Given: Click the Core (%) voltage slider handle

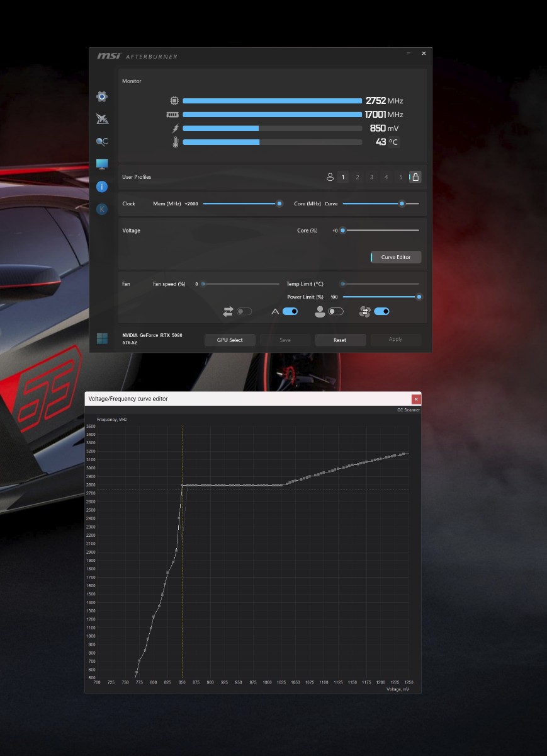Looking at the screenshot, I should 343,231.
